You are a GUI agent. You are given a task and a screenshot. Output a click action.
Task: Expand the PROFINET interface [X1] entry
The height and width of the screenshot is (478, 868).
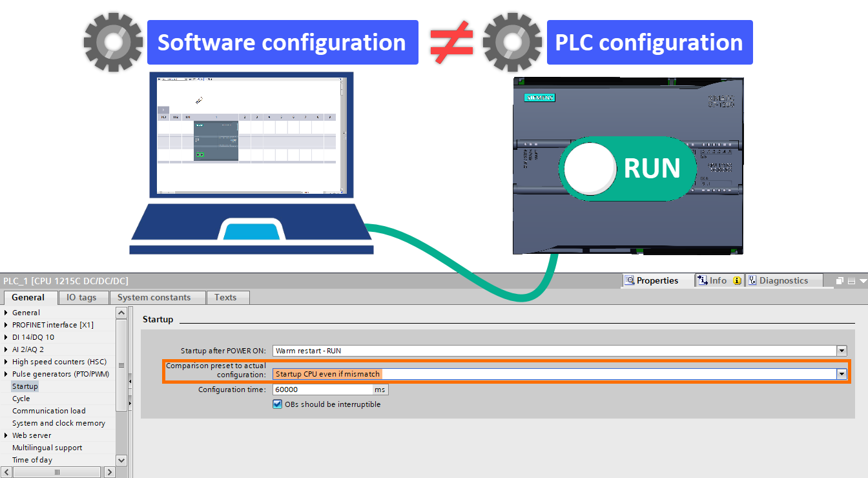tap(6, 324)
